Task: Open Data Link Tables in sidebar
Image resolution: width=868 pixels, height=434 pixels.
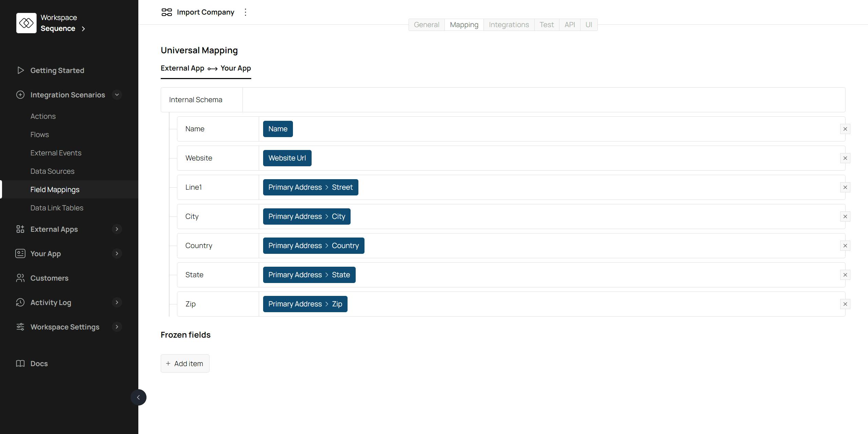Action: (x=57, y=208)
